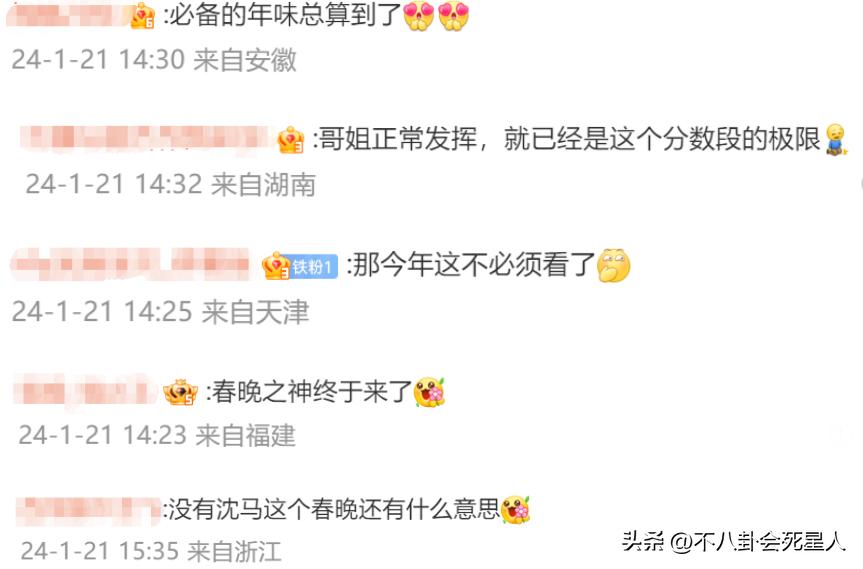The height and width of the screenshot is (569, 863).
Task: Click the 头条 @不八卦会死星人 watermark
Action: (x=733, y=541)
